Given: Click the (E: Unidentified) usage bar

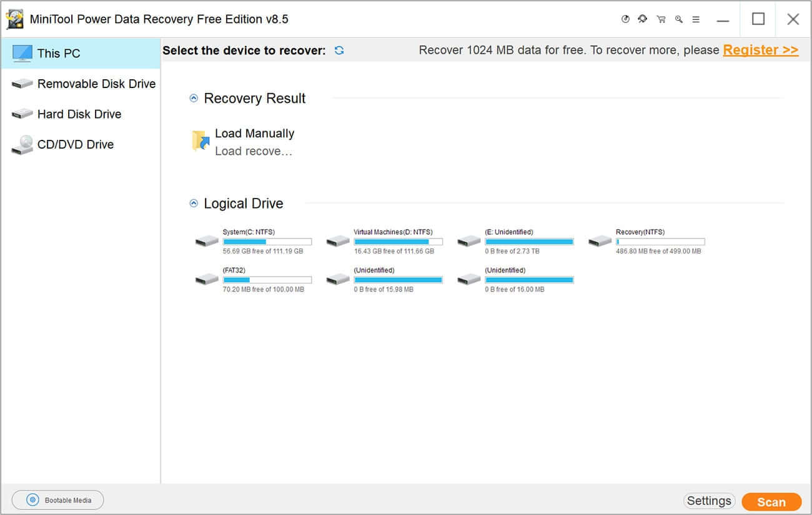Looking at the screenshot, I should (x=529, y=242).
